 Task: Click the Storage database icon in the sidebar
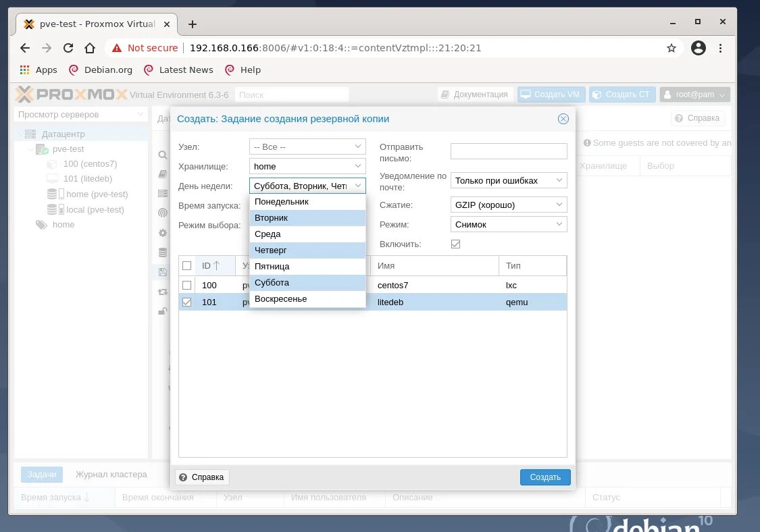pyautogui.click(x=162, y=252)
